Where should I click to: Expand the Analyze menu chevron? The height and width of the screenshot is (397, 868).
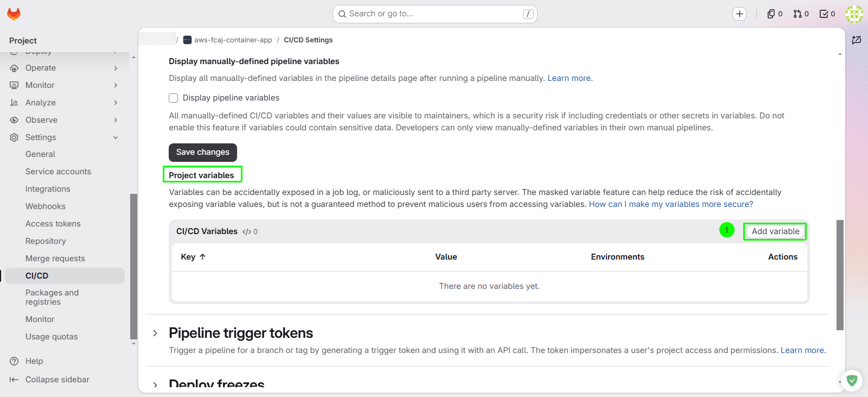pyautogui.click(x=116, y=103)
